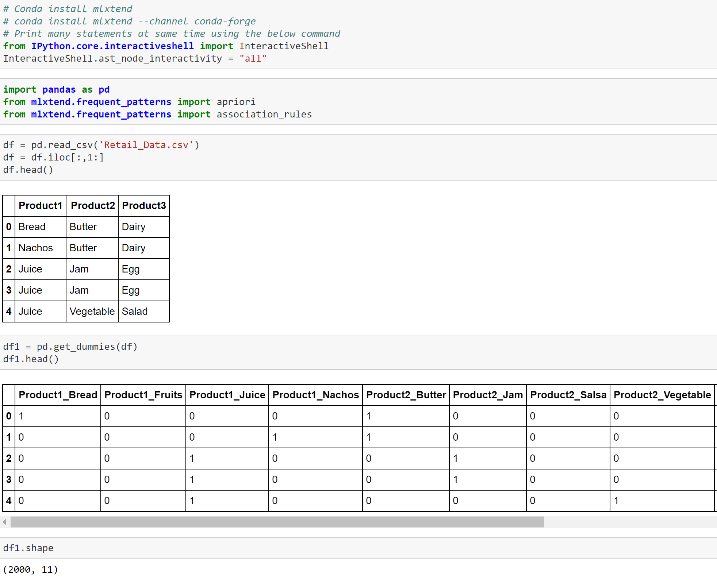Click the Product3 column header
Screen dimensions: 717x588
pyautogui.click(x=144, y=206)
